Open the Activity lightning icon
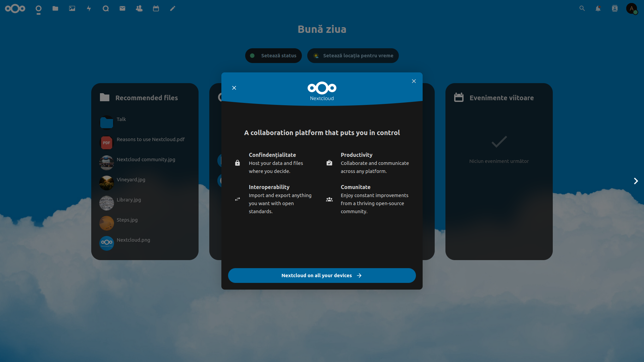 click(x=89, y=8)
